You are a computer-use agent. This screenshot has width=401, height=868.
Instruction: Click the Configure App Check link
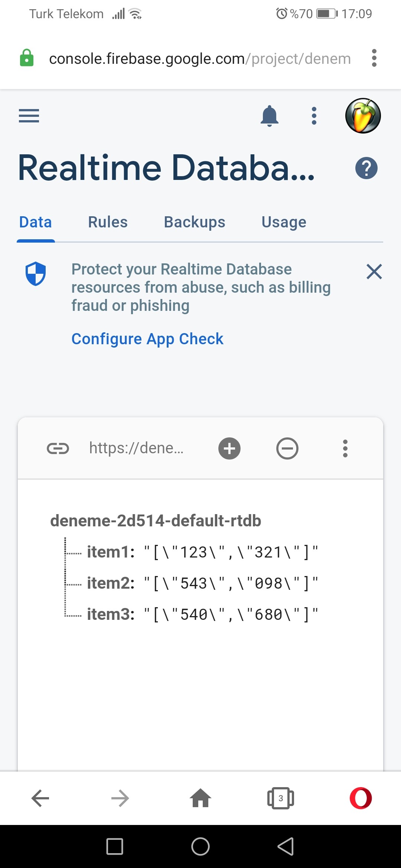147,339
